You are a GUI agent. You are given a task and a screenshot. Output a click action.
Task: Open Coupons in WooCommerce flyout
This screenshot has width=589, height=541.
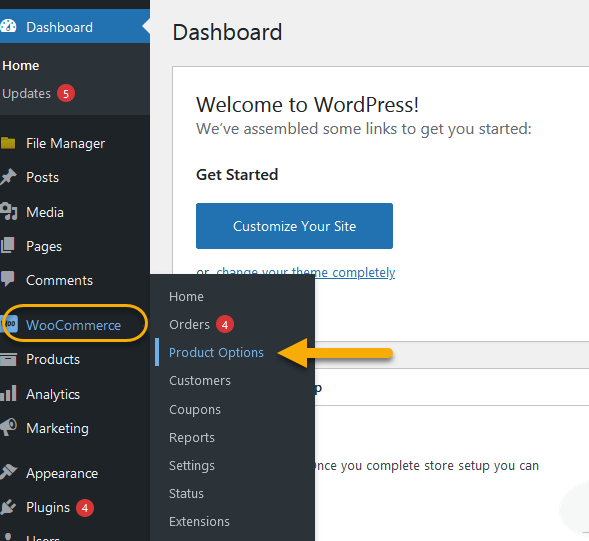coord(195,409)
